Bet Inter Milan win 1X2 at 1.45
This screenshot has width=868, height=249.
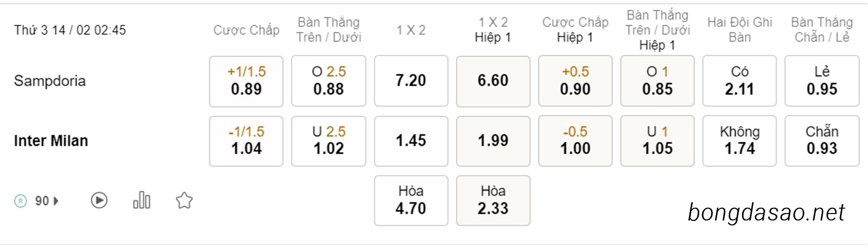(x=411, y=141)
